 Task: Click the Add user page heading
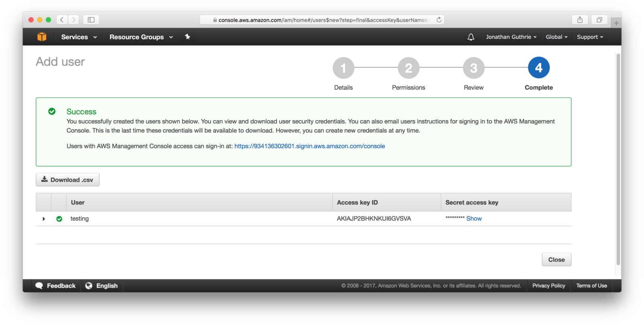(x=60, y=61)
